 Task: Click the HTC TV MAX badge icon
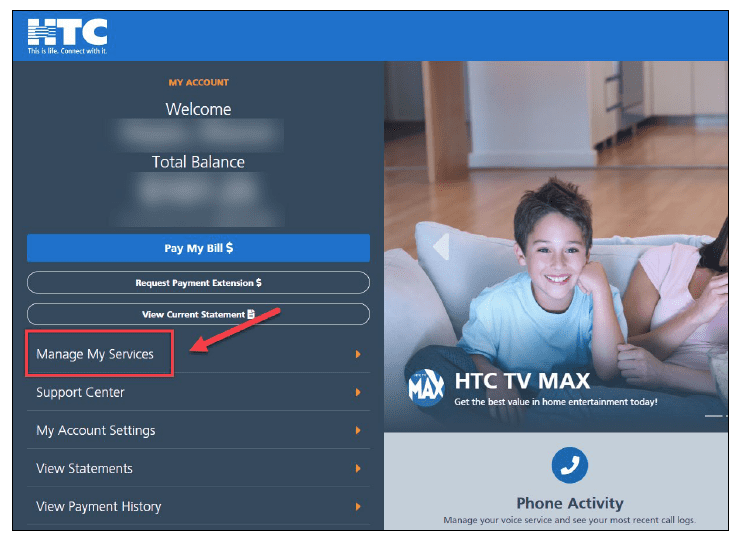pos(426,388)
